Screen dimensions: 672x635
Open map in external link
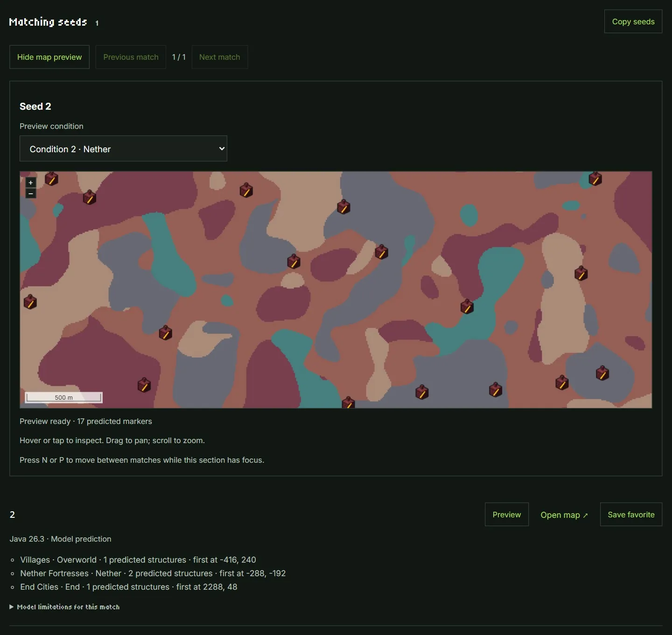(x=564, y=515)
